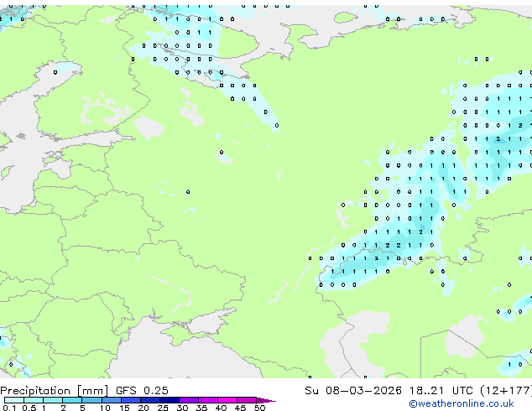
Task: Pick the 30–35 mm purple swatch
Action: coord(189,400)
